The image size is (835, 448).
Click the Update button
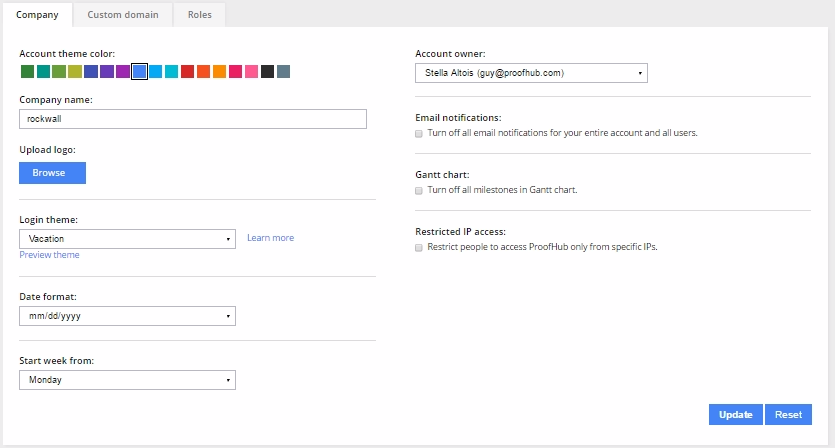(735, 414)
